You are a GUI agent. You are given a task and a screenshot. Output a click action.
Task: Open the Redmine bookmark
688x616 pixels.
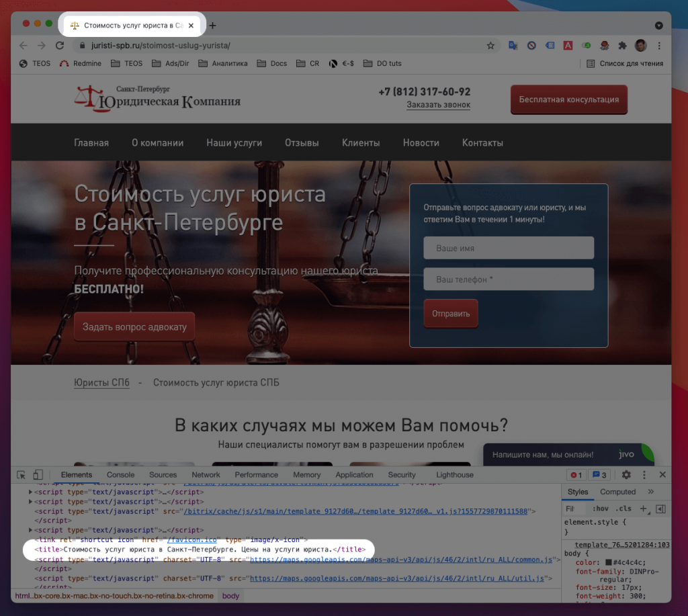pos(81,64)
